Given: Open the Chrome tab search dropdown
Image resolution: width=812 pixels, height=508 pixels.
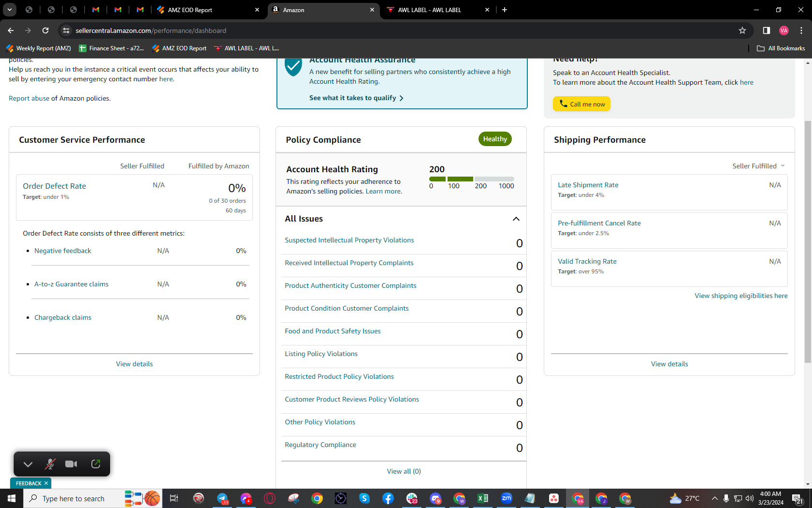Looking at the screenshot, I should pyautogui.click(x=10, y=10).
